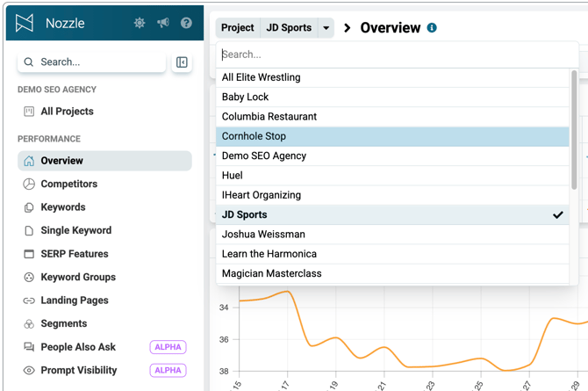The height and width of the screenshot is (391, 588).
Task: Click the project list scrollbar
Action: (574, 129)
